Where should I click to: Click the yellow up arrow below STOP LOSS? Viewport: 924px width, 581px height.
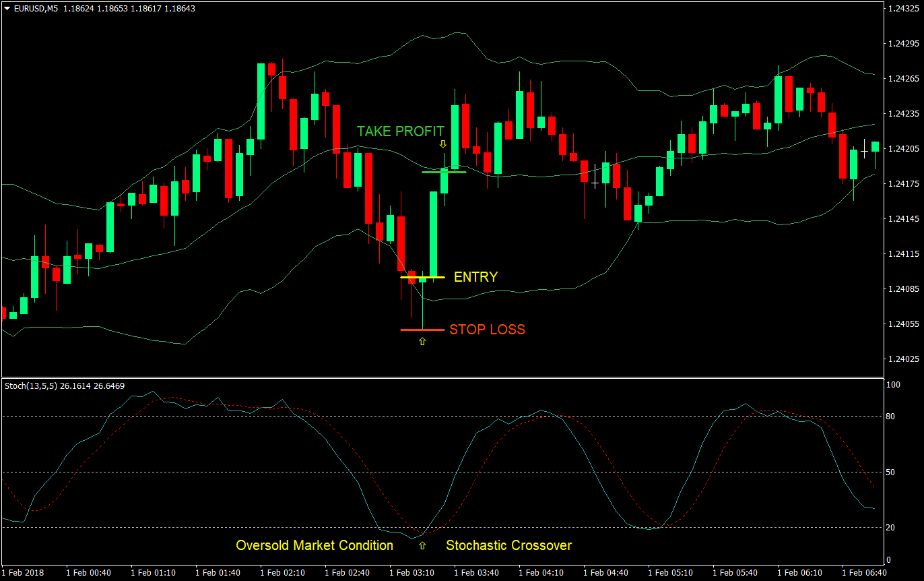click(422, 342)
